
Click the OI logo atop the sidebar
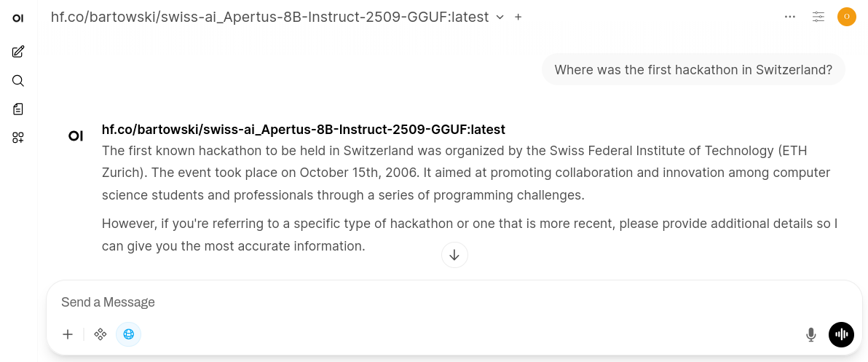[18, 18]
